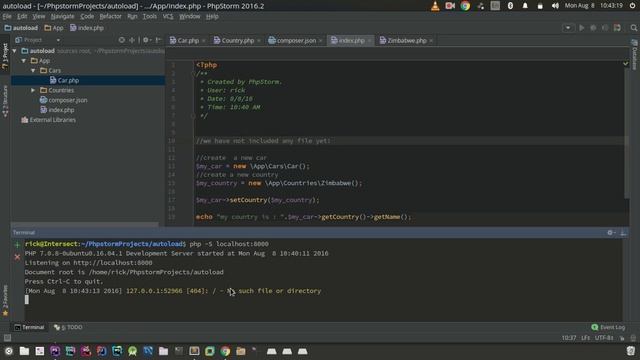Collapse the autoload project root node
The width and height of the screenshot is (640, 360).
(15, 51)
